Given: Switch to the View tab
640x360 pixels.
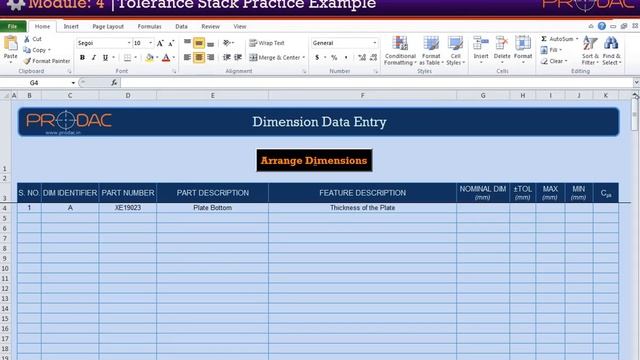Looking at the screenshot, I should (240, 26).
